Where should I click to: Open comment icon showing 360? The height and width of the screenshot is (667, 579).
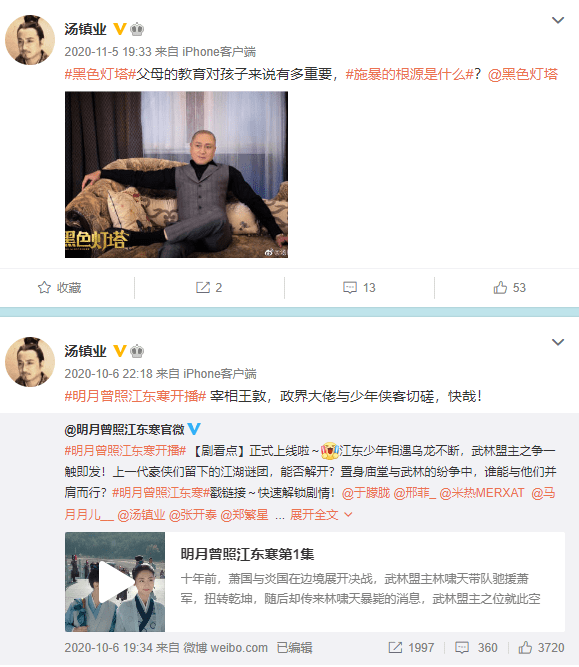click(462, 647)
